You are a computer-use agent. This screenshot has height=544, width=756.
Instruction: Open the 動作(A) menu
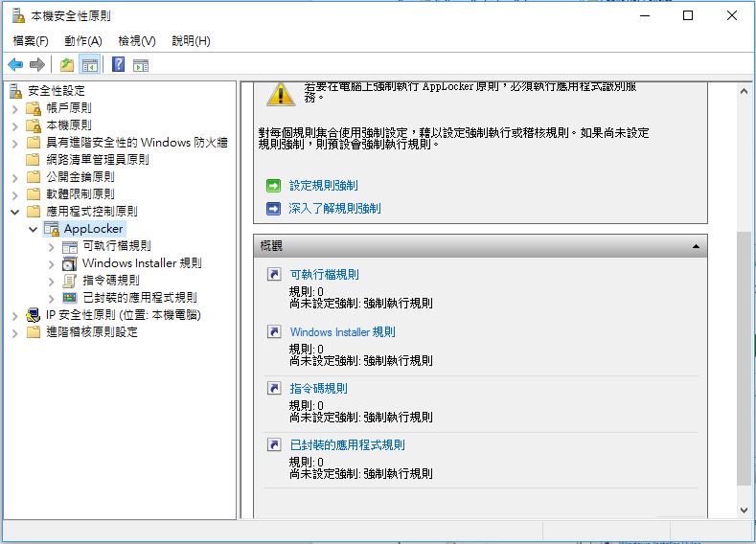click(83, 41)
